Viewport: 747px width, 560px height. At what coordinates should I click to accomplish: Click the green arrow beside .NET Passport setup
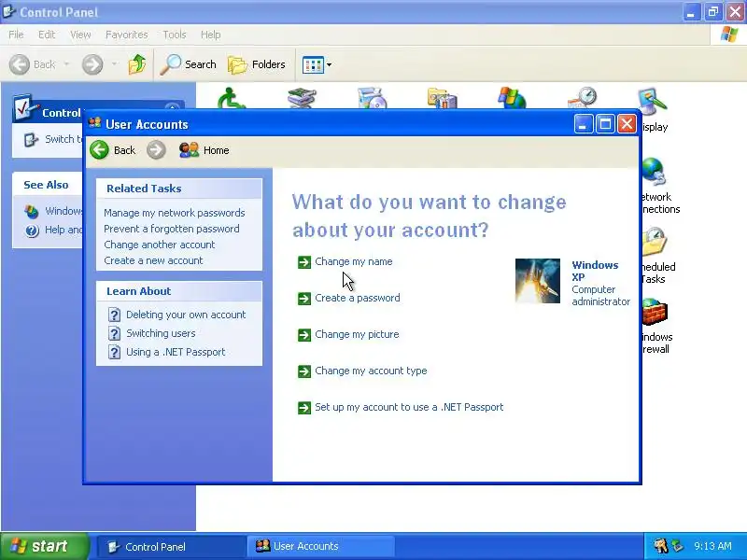click(304, 408)
